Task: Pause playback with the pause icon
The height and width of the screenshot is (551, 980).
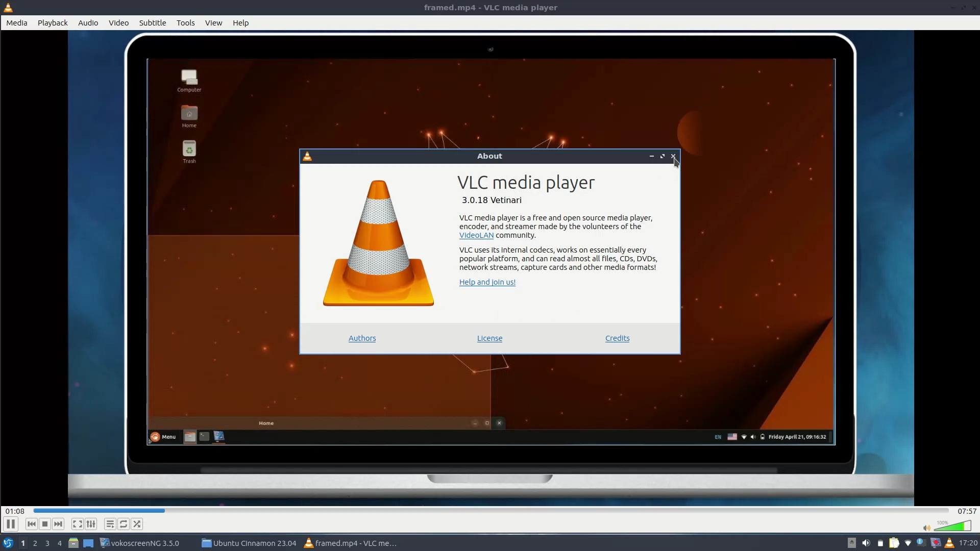Action: (x=10, y=524)
